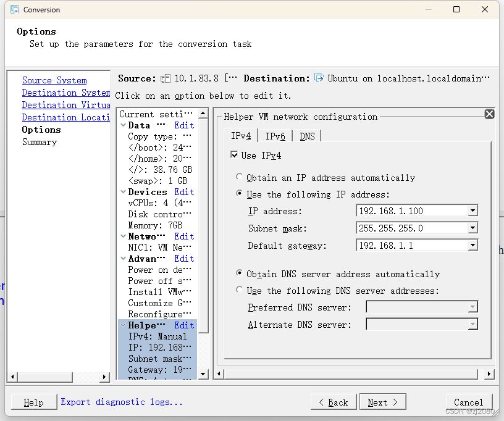Select the 'Copy type' settings row
This screenshot has width=504, height=421.
(x=160, y=136)
